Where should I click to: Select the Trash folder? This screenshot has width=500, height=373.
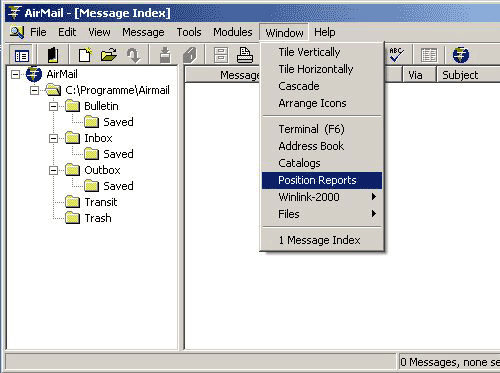click(98, 218)
